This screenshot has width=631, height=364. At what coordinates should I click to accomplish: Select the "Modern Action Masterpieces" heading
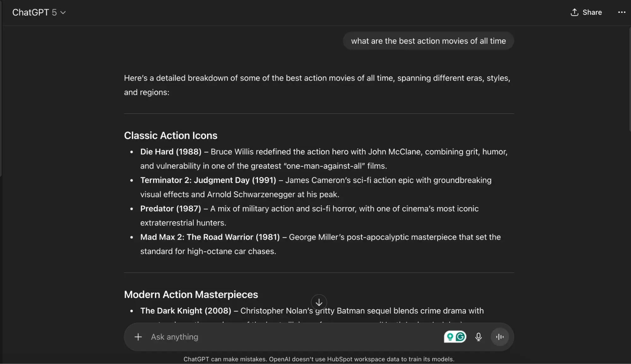(x=191, y=294)
